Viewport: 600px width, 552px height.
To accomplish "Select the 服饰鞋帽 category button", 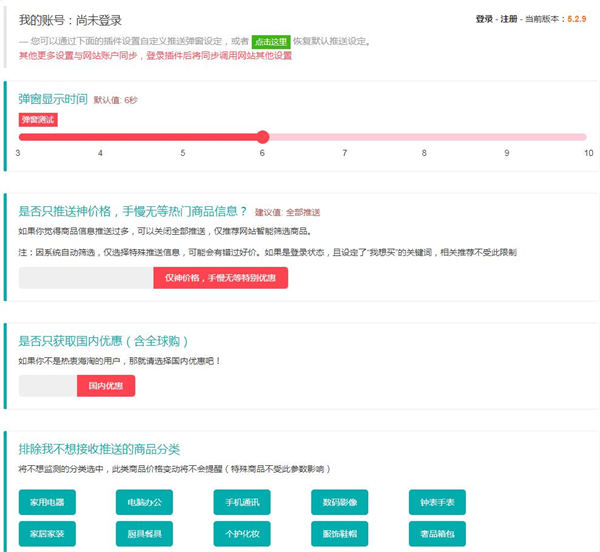I will (339, 533).
